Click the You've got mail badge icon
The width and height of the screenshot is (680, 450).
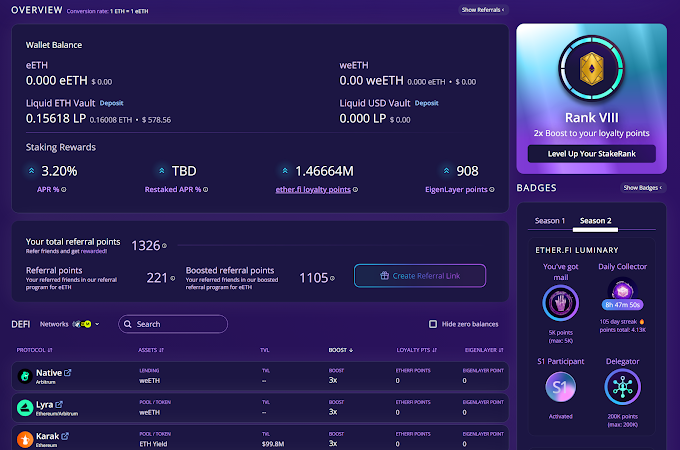(x=560, y=303)
